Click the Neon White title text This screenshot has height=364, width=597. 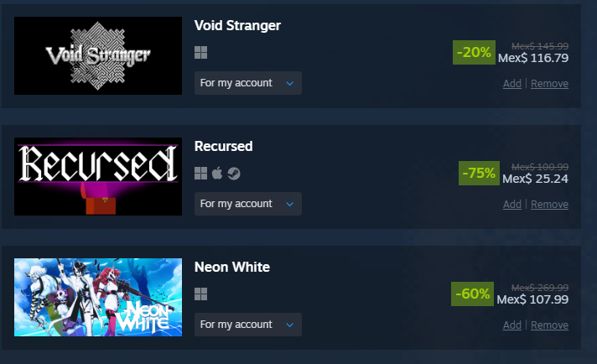(232, 267)
